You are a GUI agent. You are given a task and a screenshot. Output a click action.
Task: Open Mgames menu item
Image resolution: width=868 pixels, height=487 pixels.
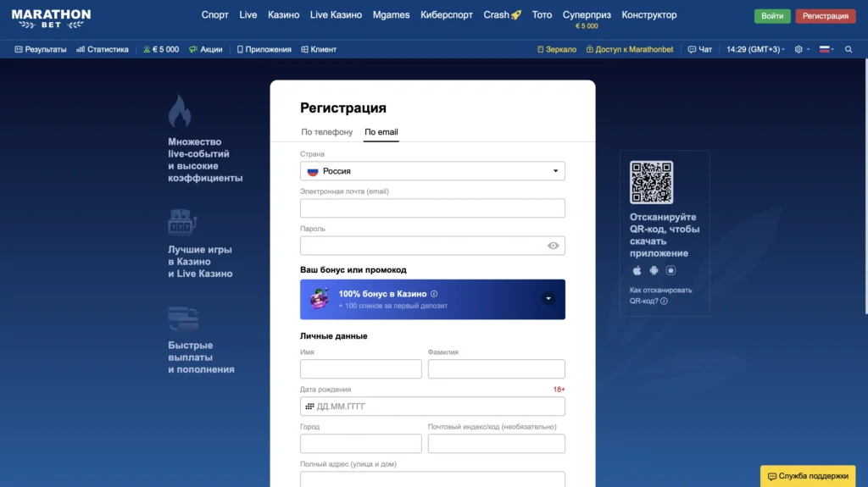click(x=391, y=15)
